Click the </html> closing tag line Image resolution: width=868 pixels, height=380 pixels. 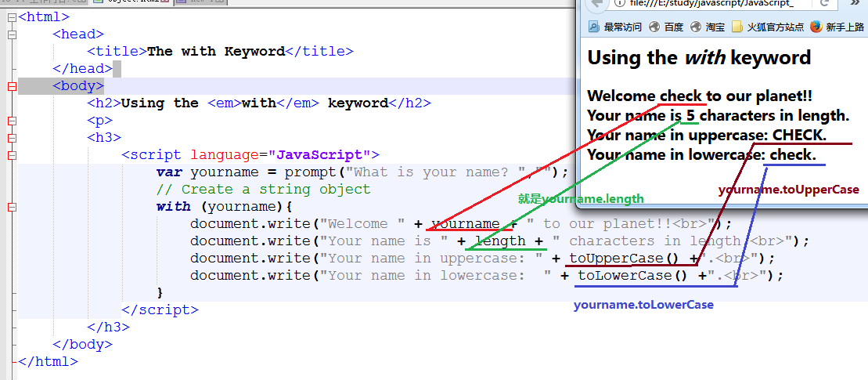click(49, 361)
